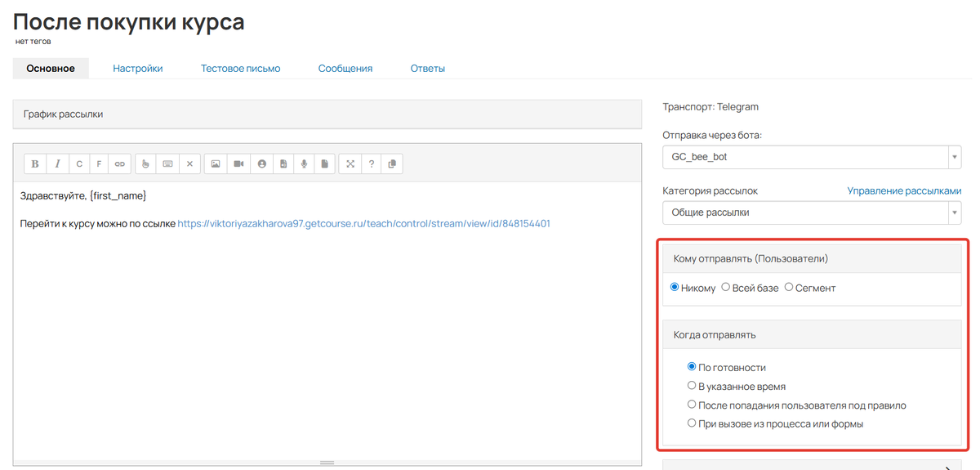Insert an image with the picture icon
Image resolution: width=980 pixels, height=470 pixels.
point(216,163)
